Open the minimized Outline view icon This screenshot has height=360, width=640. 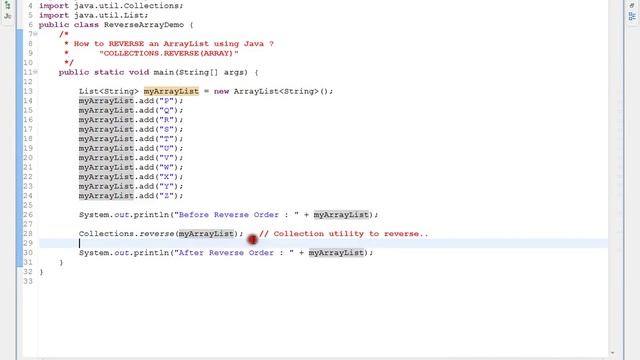click(x=632, y=16)
